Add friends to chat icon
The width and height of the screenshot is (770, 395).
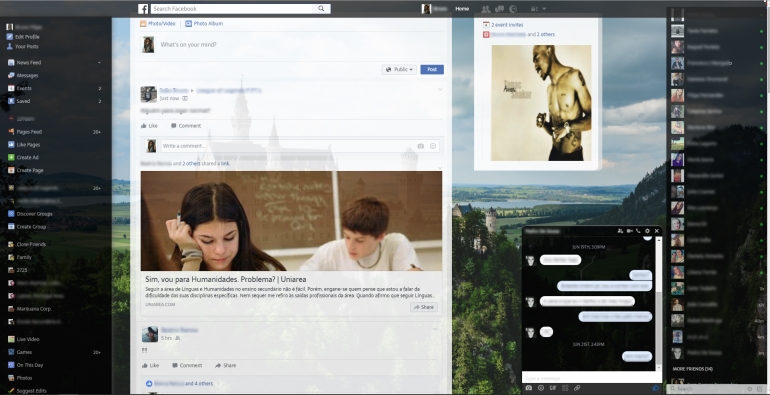click(x=620, y=231)
